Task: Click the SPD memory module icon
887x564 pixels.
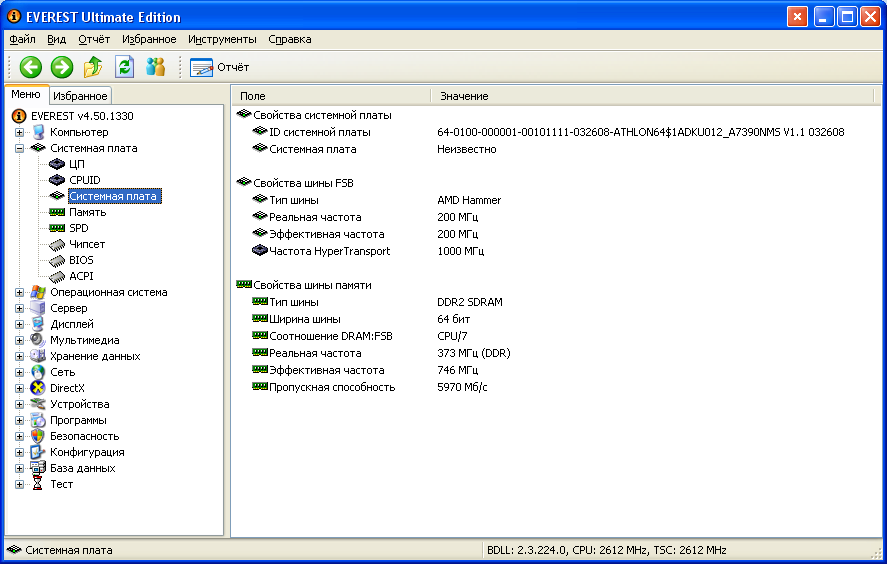Action: [57, 228]
